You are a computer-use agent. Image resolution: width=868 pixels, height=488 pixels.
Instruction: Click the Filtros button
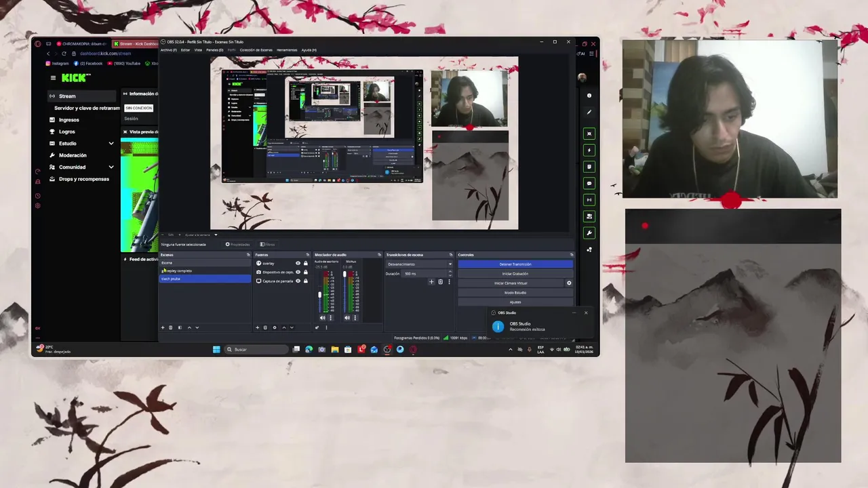[267, 244]
